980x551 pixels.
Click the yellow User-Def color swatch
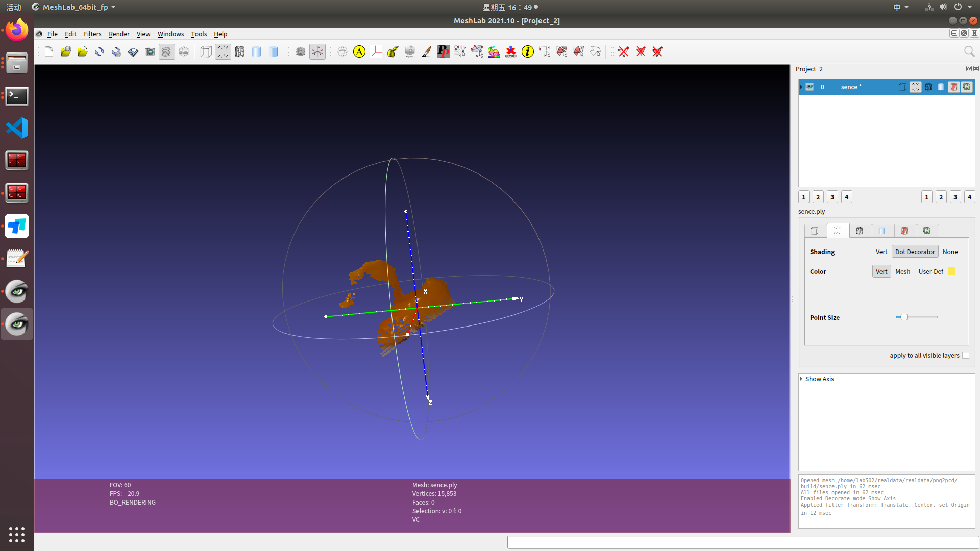pos(951,271)
